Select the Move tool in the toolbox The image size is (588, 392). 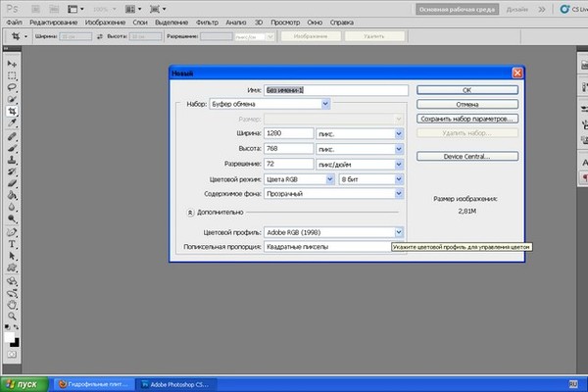(x=13, y=63)
